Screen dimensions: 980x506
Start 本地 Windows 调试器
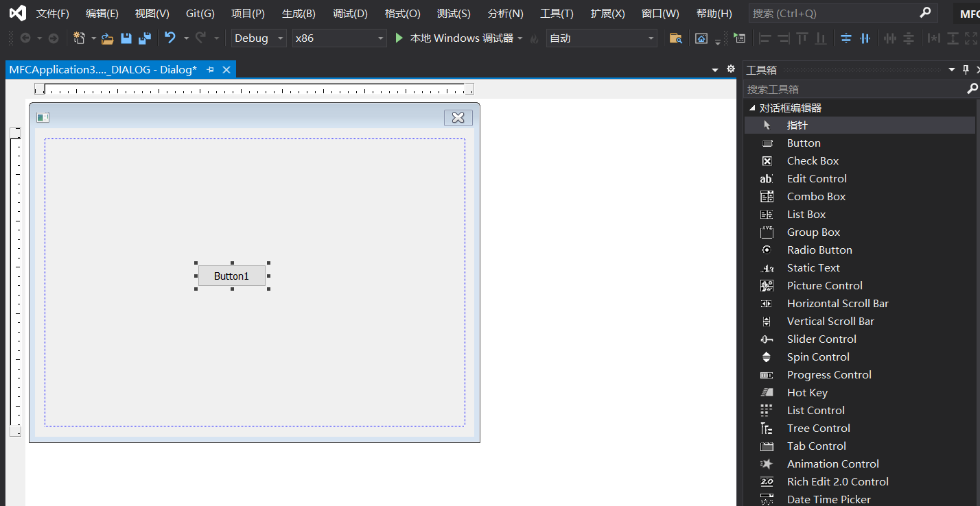pos(454,38)
